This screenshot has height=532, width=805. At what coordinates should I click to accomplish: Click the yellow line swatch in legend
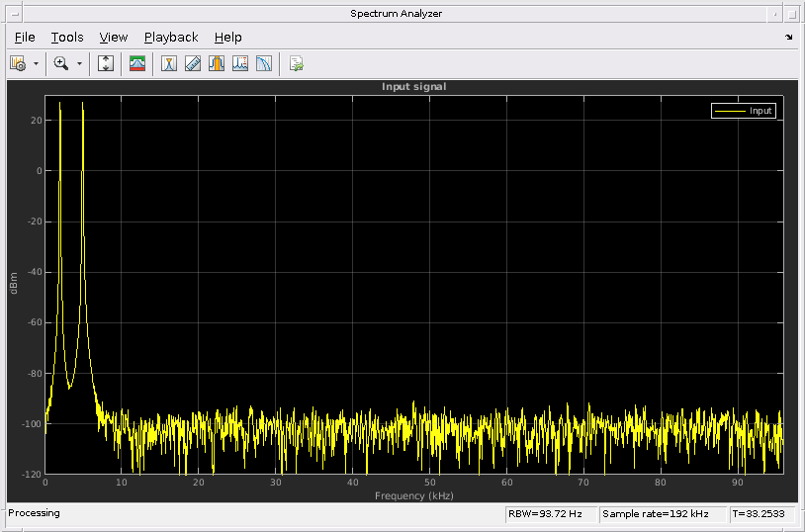[729, 111]
